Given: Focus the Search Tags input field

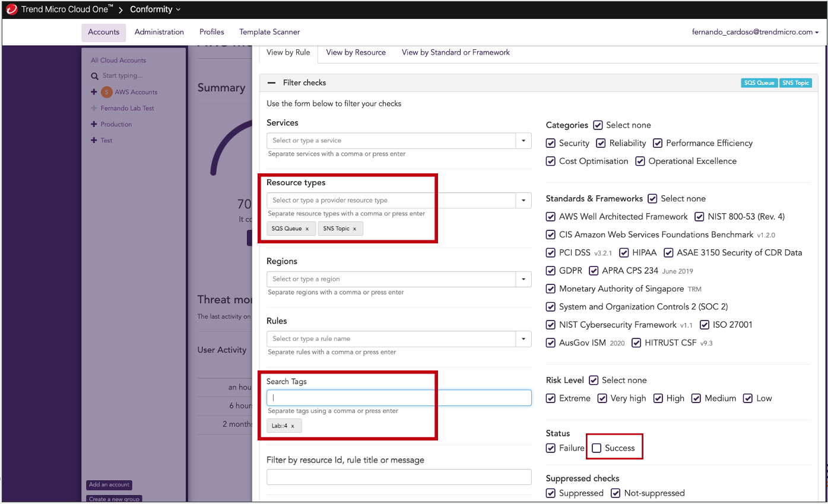Looking at the screenshot, I should [x=399, y=398].
